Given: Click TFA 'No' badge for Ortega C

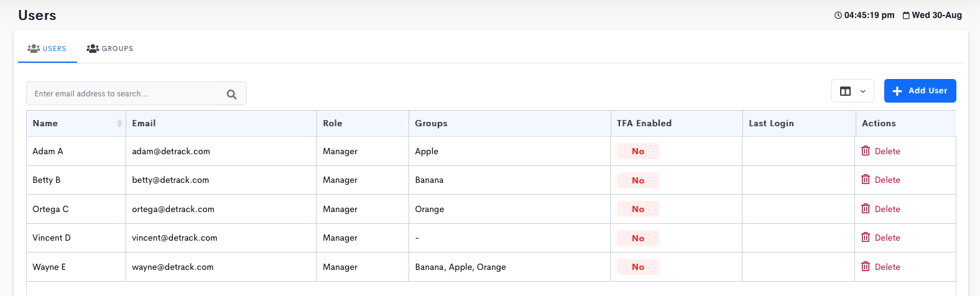Looking at the screenshot, I should tap(638, 209).
